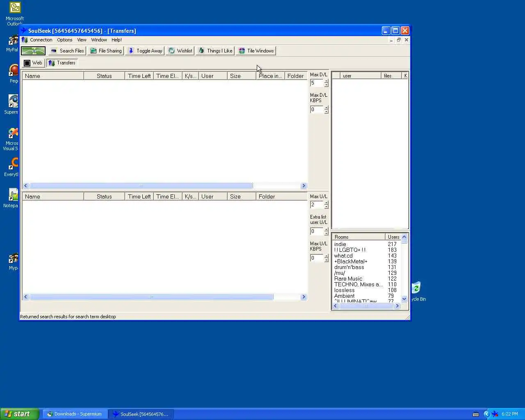Switch to Downloads - Supermium taskbar button
525x420 pixels.
tap(75, 414)
